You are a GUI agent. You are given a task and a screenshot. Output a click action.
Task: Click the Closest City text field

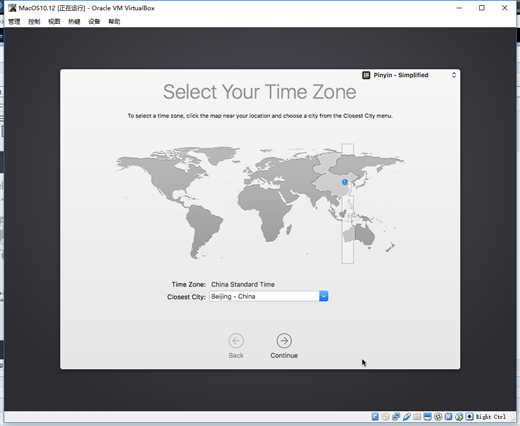(x=264, y=296)
